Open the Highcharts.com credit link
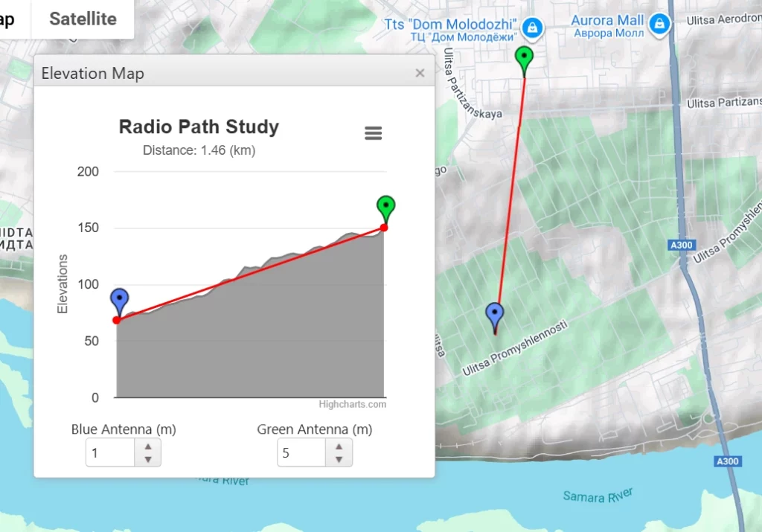 coord(352,405)
